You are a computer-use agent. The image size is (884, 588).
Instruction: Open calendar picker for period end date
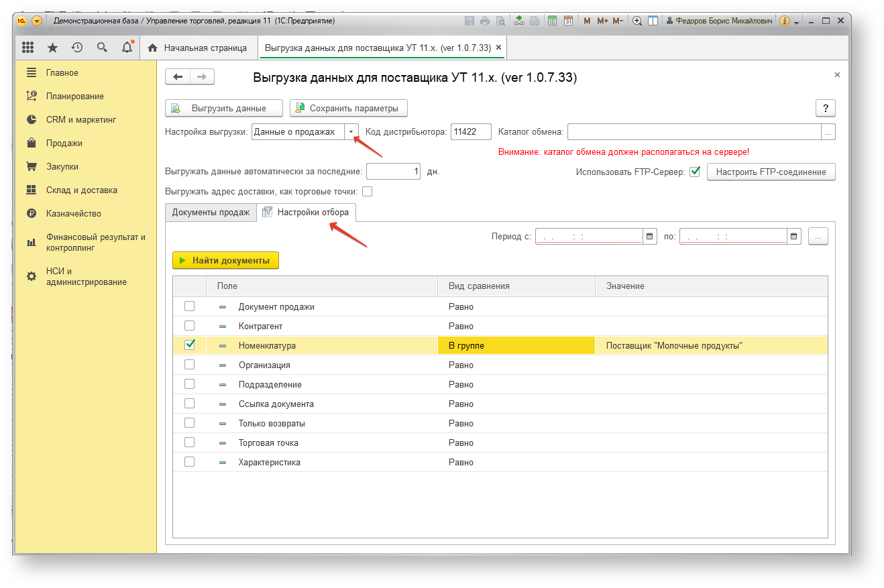794,236
